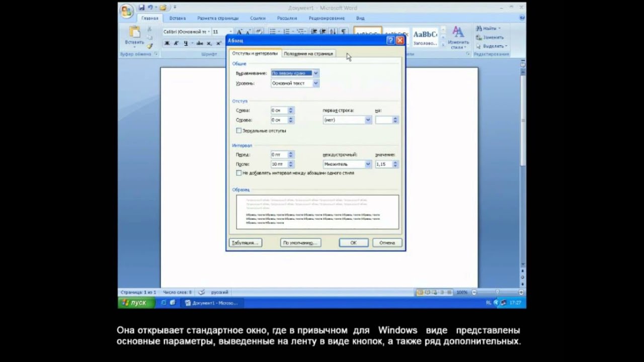Click the Заменить (Replace) button
This screenshot has height=362, width=644.
click(490, 37)
